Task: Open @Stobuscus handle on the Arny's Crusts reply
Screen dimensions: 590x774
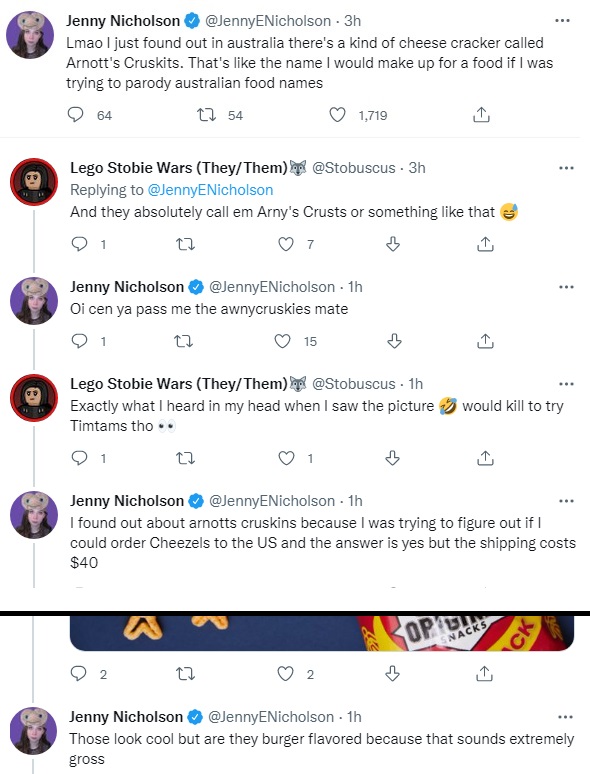Action: tap(354, 168)
